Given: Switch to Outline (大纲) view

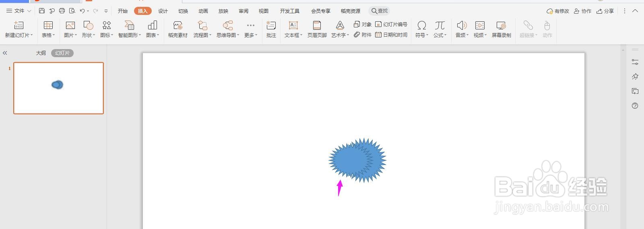Looking at the screenshot, I should click(x=41, y=53).
